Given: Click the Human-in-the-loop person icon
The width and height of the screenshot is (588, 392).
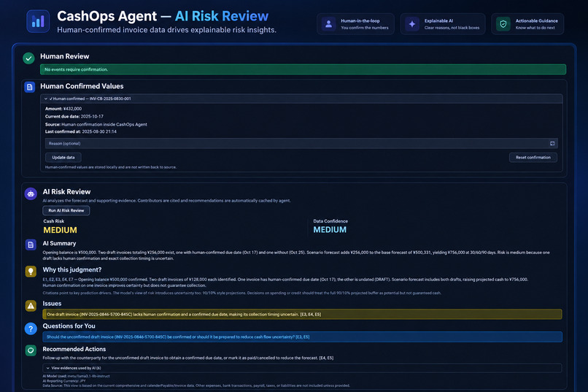Looking at the screenshot, I should 328,24.
